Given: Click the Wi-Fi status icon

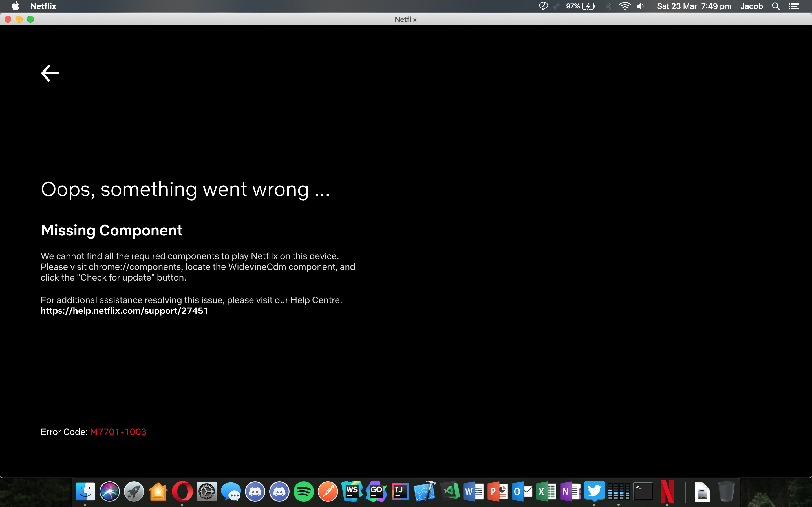Looking at the screenshot, I should tap(625, 6).
